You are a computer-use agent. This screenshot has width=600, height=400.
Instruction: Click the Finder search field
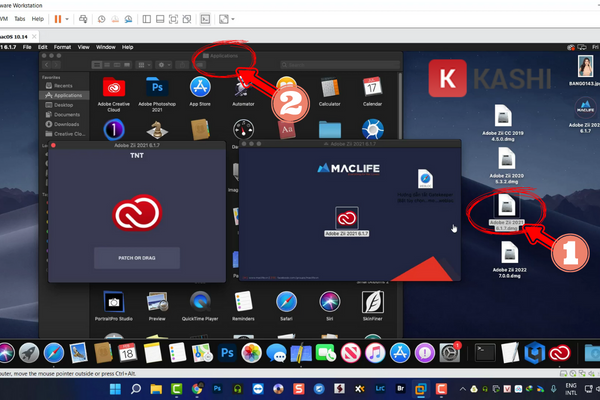[340, 65]
